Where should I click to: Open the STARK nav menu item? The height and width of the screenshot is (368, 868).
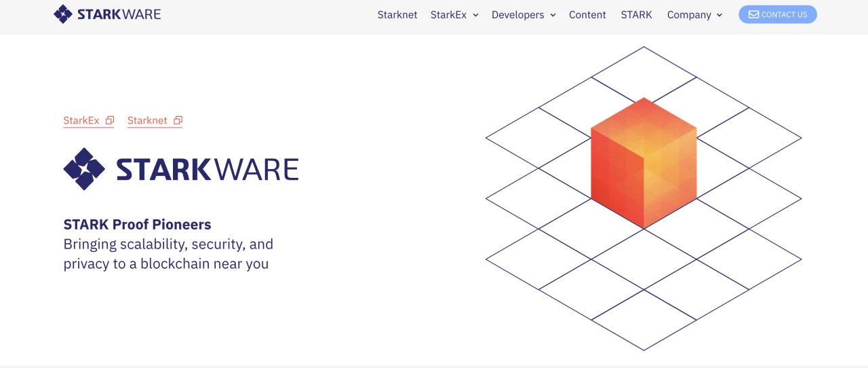click(636, 14)
